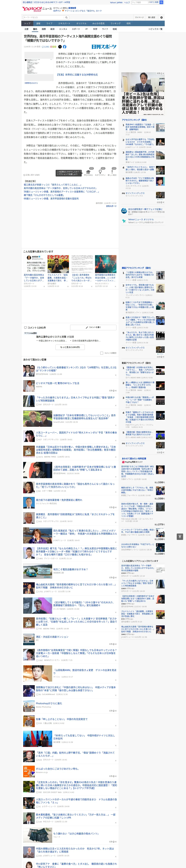Click the scroll-to-top arrow button
The image size is (186, 868).
click(180, 536)
